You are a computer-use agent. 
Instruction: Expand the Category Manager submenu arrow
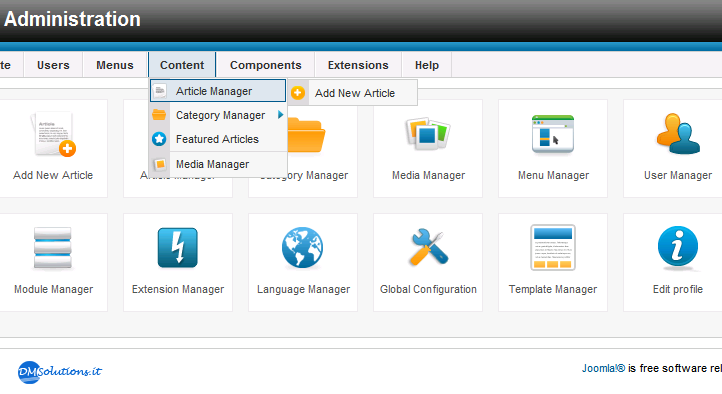tap(280, 115)
